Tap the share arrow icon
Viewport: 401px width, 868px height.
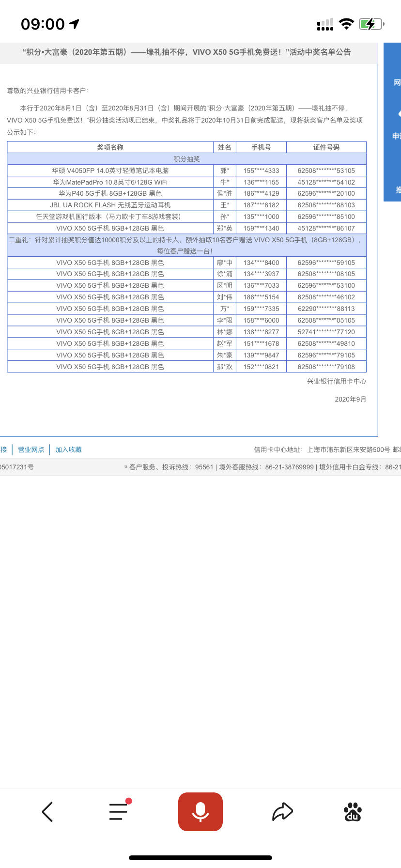283,812
